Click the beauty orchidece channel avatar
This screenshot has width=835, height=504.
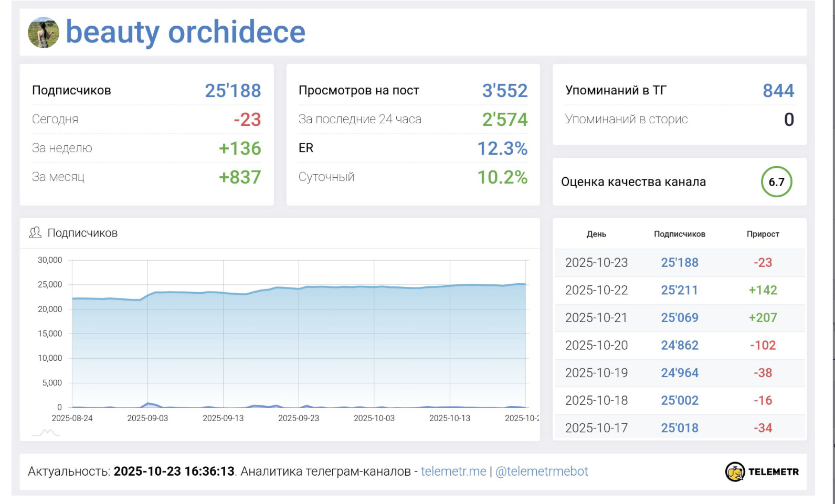[x=43, y=33]
